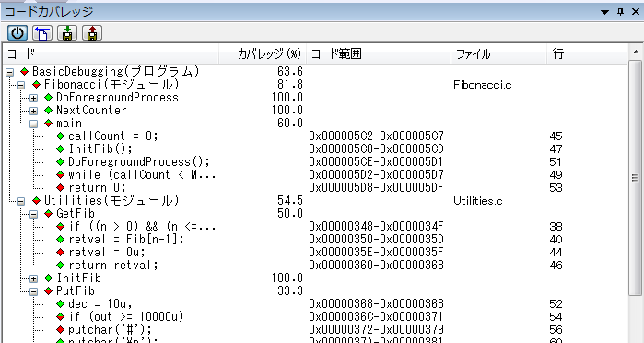Click the load coverage data icon with red arrow

92,33
